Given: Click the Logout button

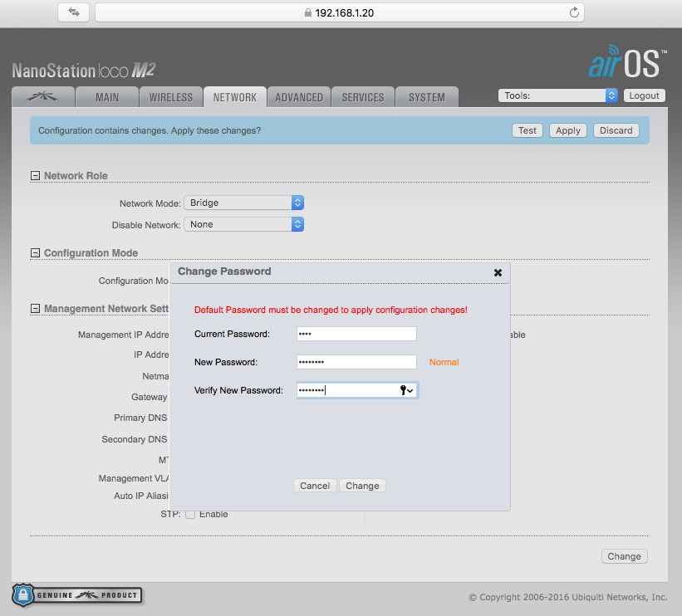Looking at the screenshot, I should point(644,95).
